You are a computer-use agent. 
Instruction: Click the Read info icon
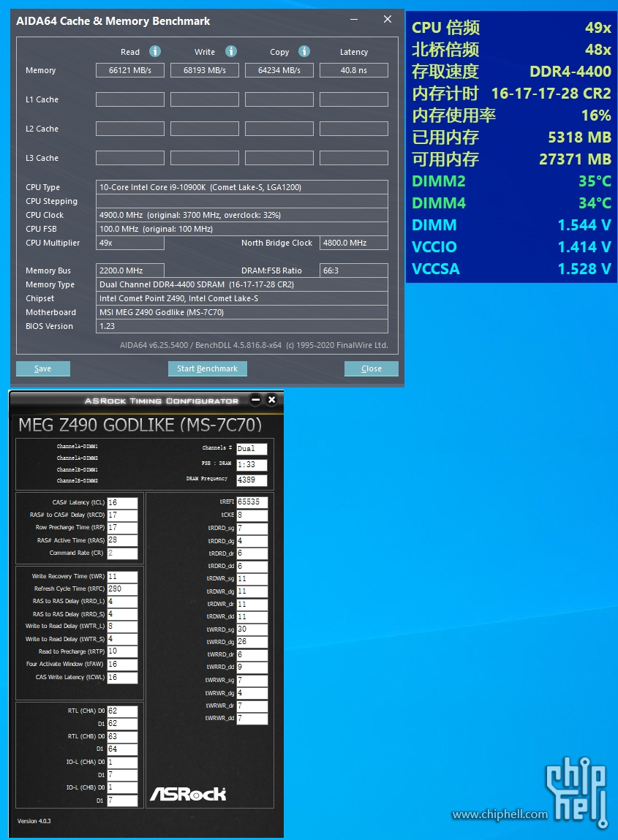click(x=155, y=51)
